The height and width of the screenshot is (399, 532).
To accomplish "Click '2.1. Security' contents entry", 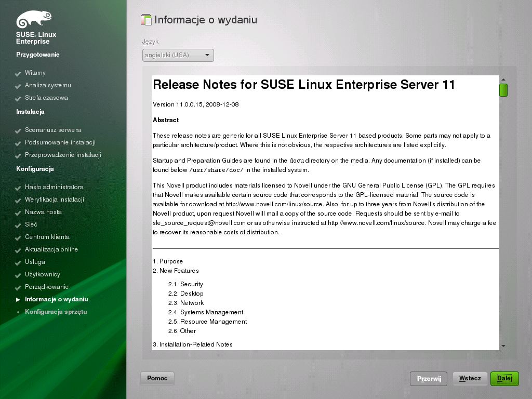I will coord(185,284).
